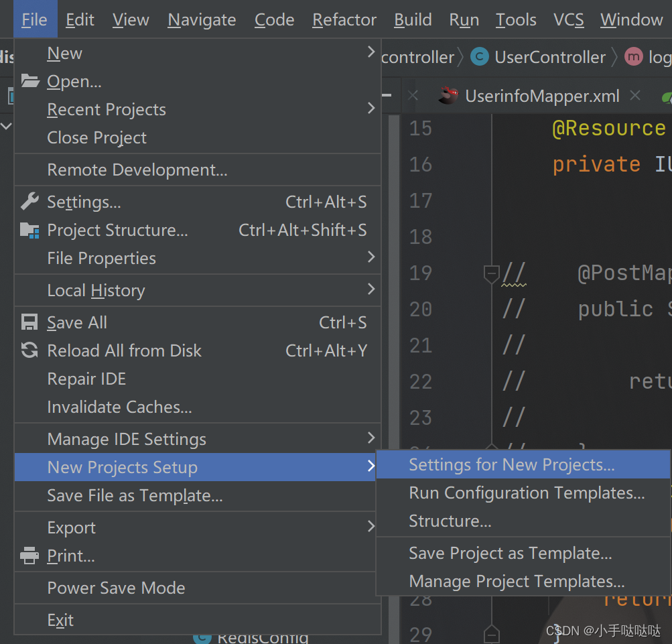Screen dimensions: 672x644
Task: Open the Window menu
Action: pyautogui.click(x=631, y=19)
